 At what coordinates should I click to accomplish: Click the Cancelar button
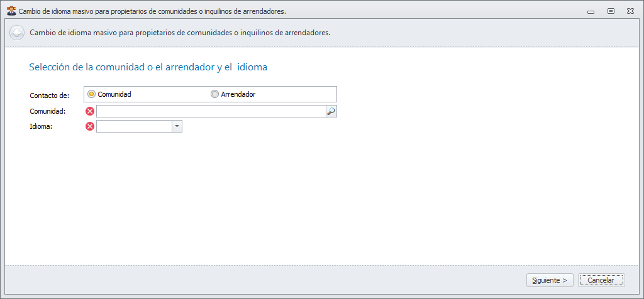pos(601,281)
